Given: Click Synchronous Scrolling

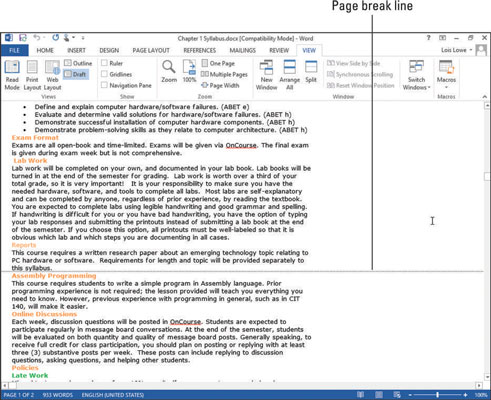Looking at the screenshot, I should (x=360, y=74).
